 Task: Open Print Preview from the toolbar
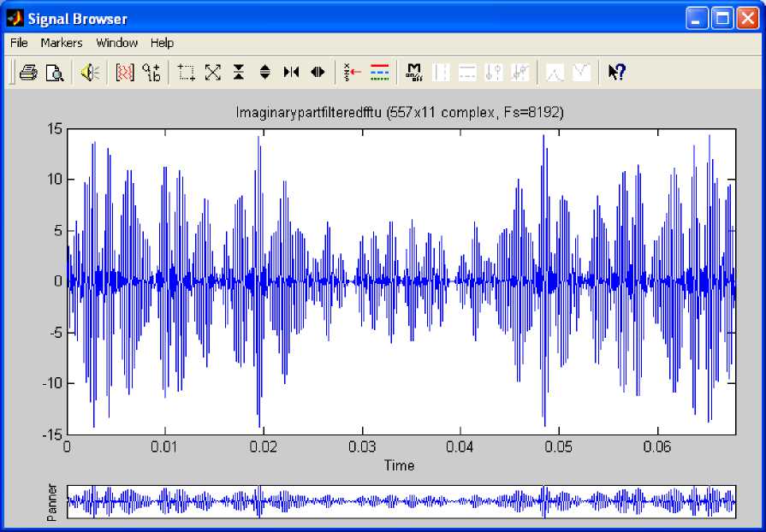click(54, 73)
